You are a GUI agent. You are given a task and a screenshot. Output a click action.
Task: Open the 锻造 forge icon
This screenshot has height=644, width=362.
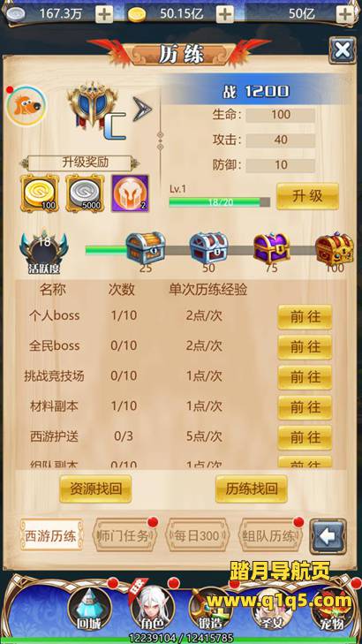click(210, 609)
